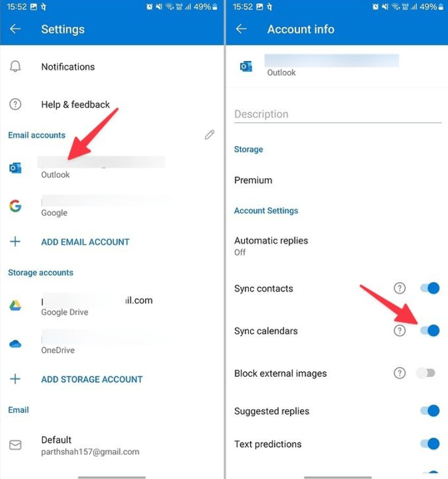Show help info for Sync calendars
Screen dimensions: 448x479
(400, 330)
